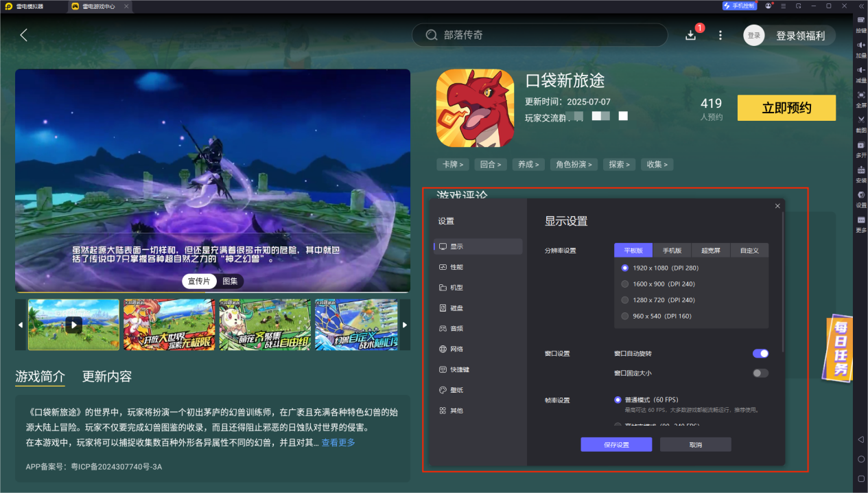Viewport: 868px width, 493px height.
Task: Show previous thumbnails with left arrow
Action: [21, 325]
